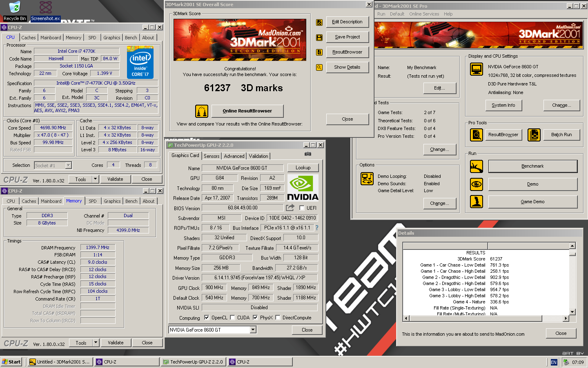Toggle the PhysX checkbox
The width and height of the screenshot is (588, 368).
tap(255, 318)
